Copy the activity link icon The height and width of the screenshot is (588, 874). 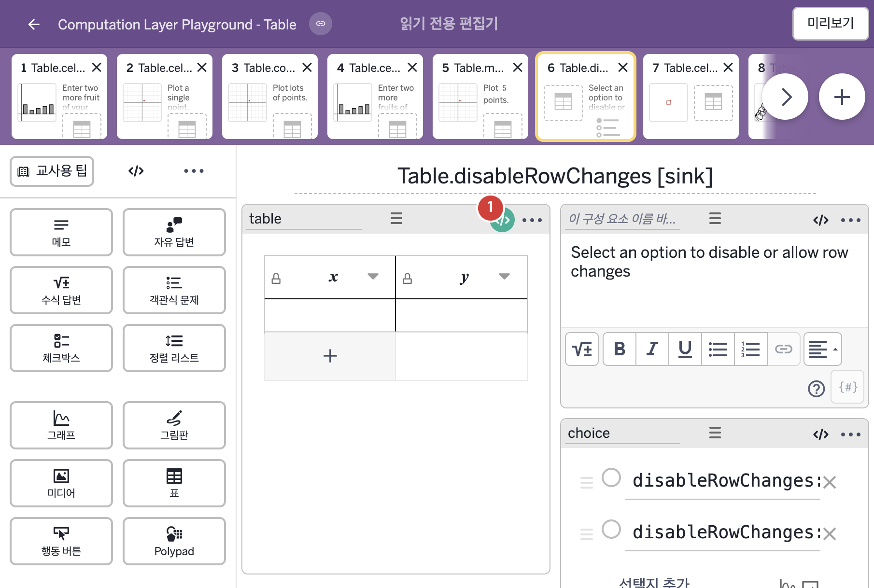(x=321, y=24)
